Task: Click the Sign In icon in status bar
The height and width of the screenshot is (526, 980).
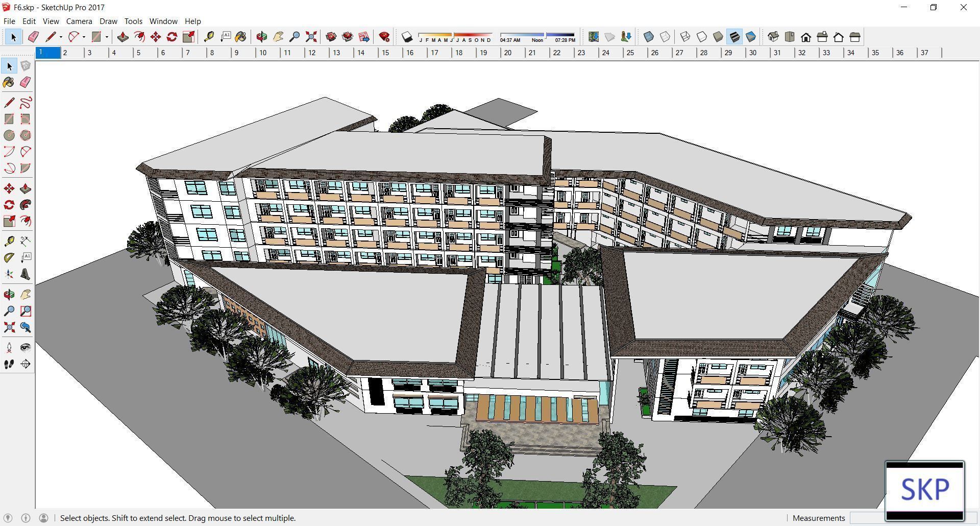Action: (44, 518)
